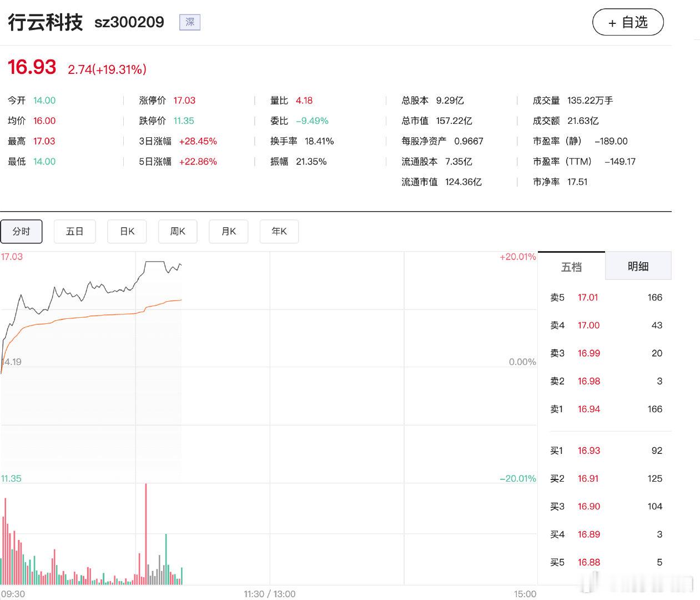The height and width of the screenshot is (600, 700).
Task: Click the 委比 value -9.49%
Action: (312, 121)
